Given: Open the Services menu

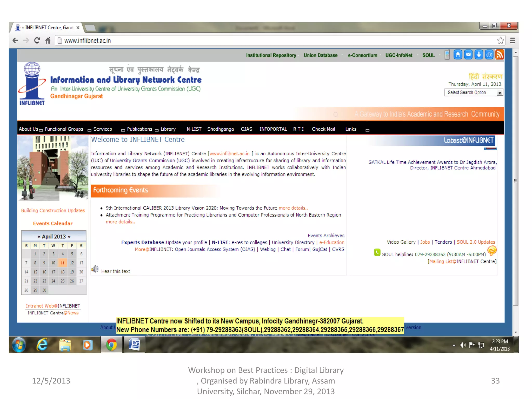Looking at the screenshot, I should tap(103, 129).
